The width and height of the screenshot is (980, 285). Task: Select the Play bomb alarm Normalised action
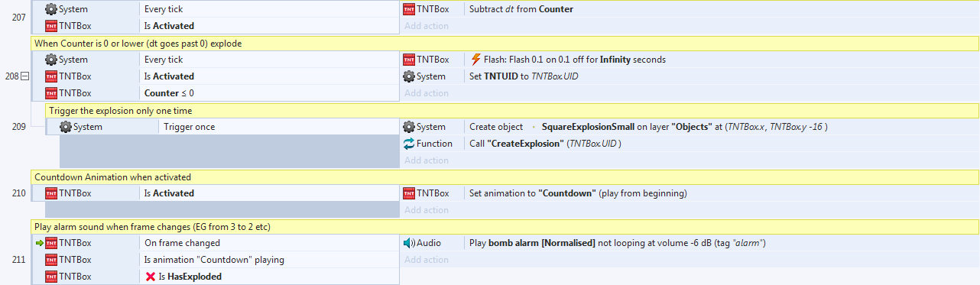[x=689, y=243]
